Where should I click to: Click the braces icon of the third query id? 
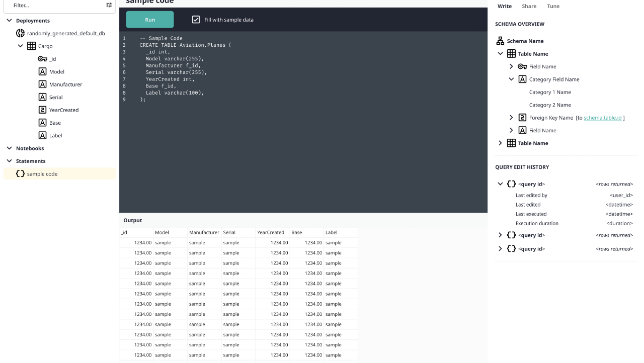511,249
